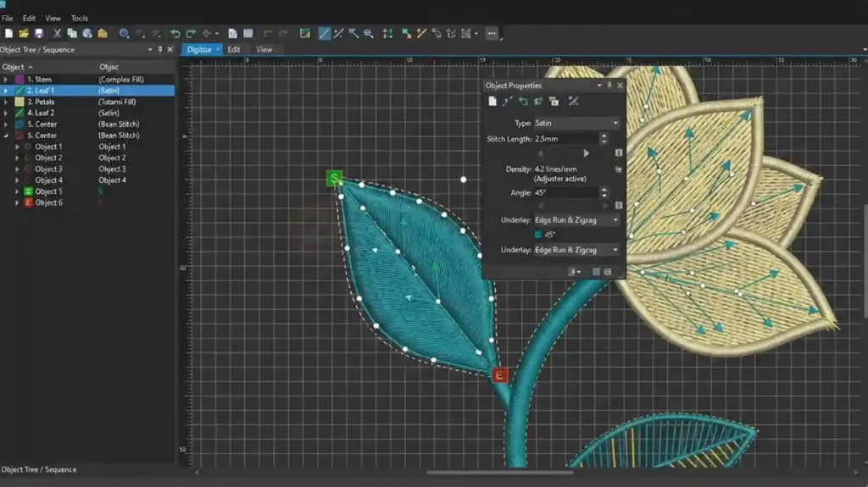The image size is (868, 487).
Task: Expand the 3. Petals tree node
Action: (x=6, y=102)
